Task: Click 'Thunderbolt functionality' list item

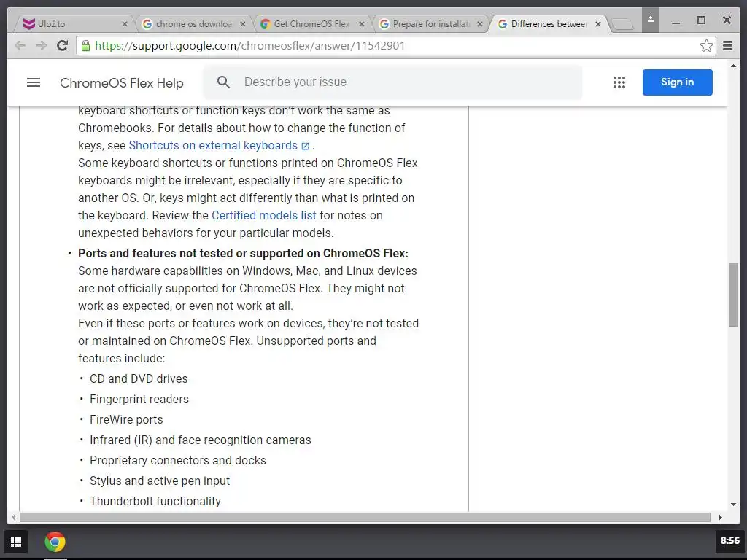Action: (155, 502)
